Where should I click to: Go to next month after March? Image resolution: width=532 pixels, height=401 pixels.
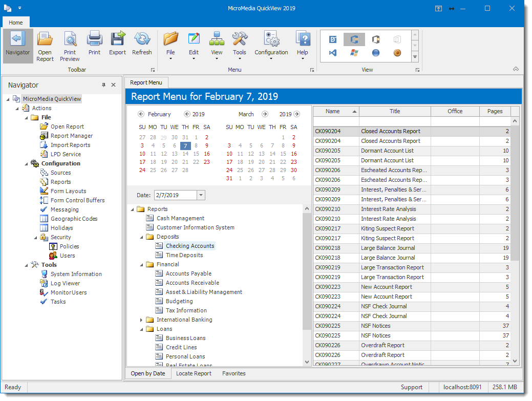(265, 114)
